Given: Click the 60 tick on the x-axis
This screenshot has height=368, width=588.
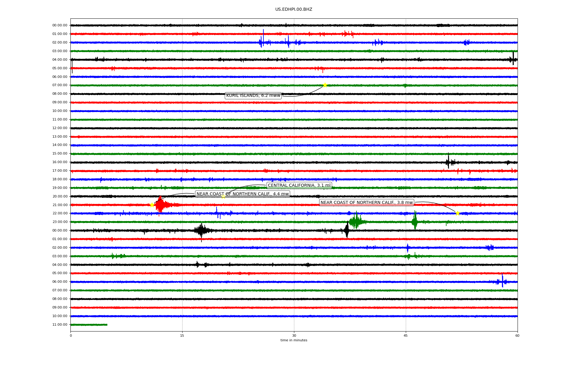Looking at the screenshot, I should [x=517, y=335].
